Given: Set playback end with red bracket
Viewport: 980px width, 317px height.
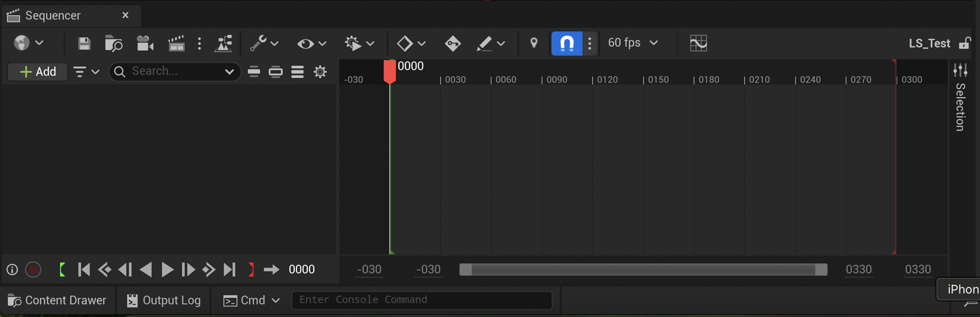Looking at the screenshot, I should tap(251, 270).
